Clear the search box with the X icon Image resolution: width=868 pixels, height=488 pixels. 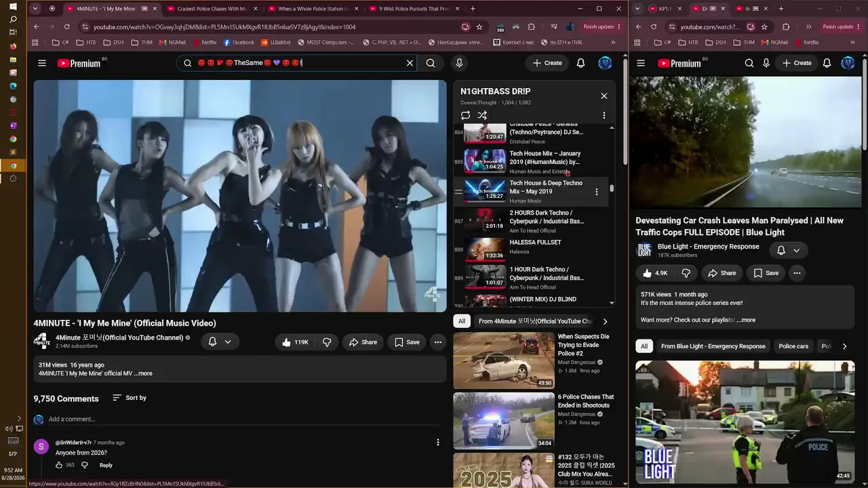[410, 63]
